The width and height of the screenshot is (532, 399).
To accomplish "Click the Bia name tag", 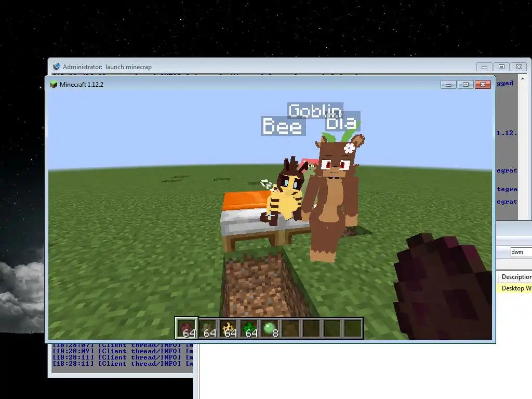I will 342,122.
